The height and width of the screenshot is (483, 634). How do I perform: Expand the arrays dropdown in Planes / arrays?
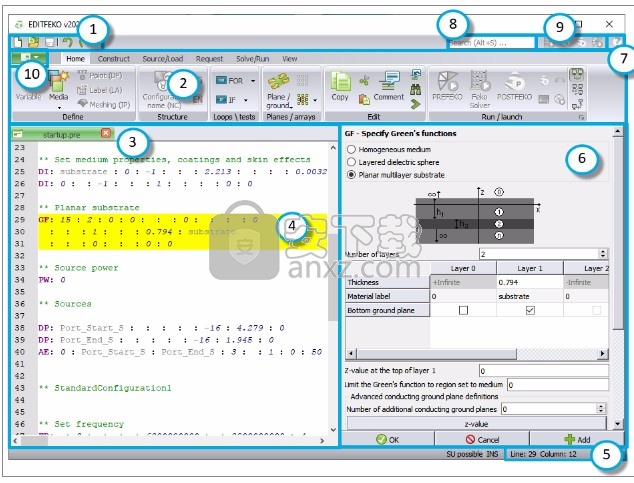[x=315, y=100]
